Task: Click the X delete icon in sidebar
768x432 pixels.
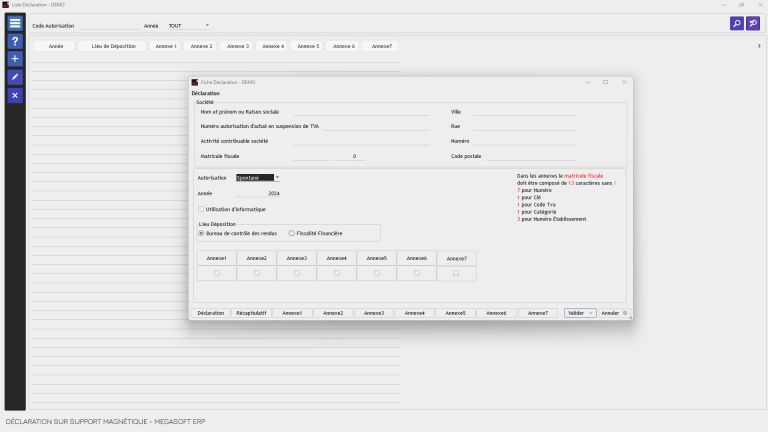Action: tap(15, 95)
